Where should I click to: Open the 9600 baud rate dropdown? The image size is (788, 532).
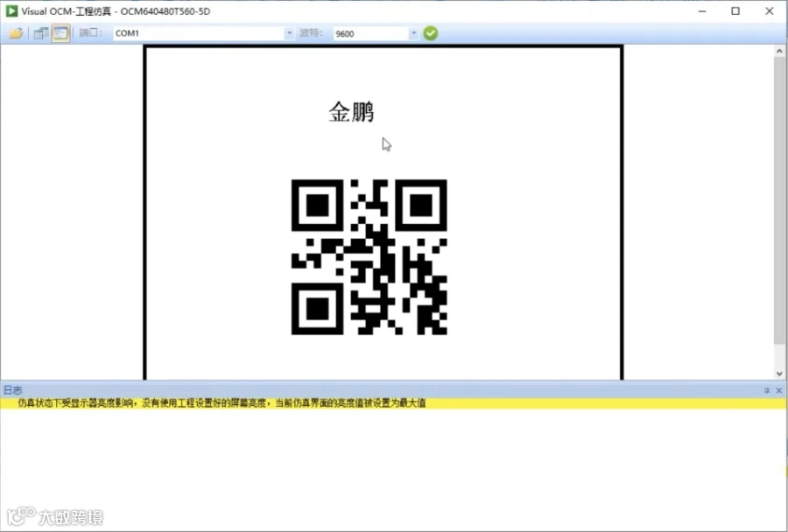point(413,33)
